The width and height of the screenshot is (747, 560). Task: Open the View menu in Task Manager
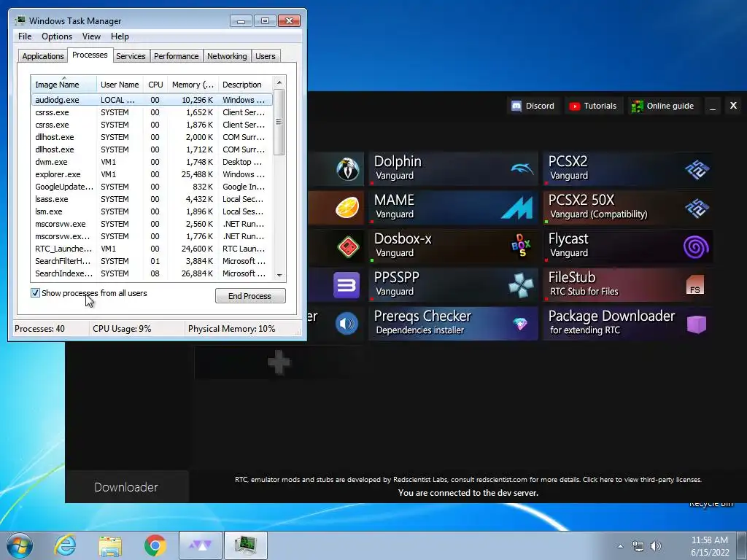tap(91, 36)
